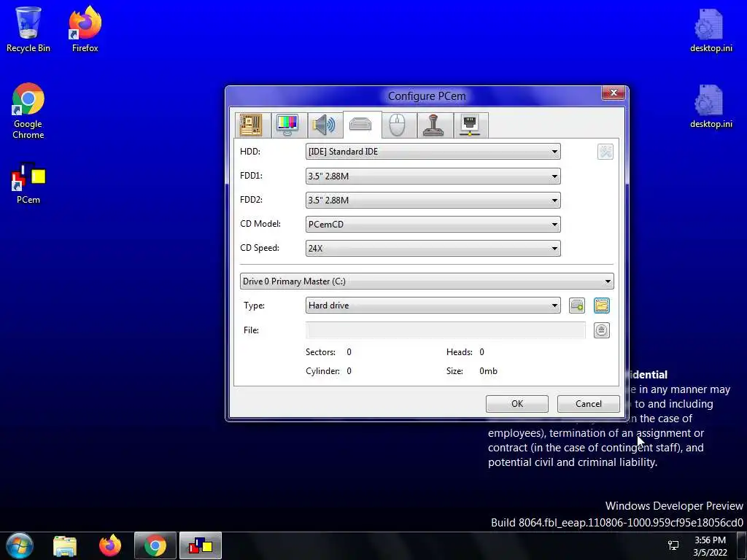Screen dimensions: 747x560
Task: Open File Explorer from the taskbar
Action: point(65,545)
